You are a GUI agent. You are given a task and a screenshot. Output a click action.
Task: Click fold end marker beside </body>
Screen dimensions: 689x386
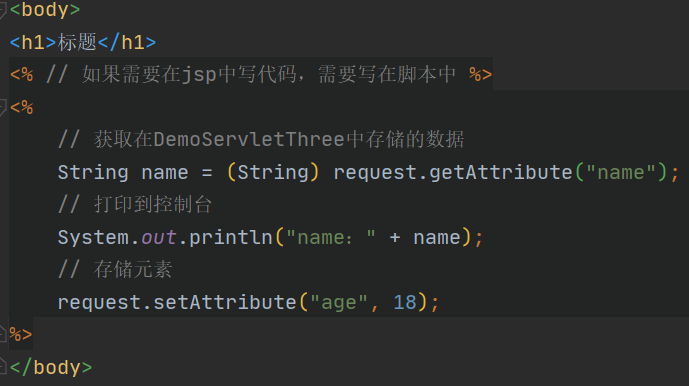click(3, 366)
